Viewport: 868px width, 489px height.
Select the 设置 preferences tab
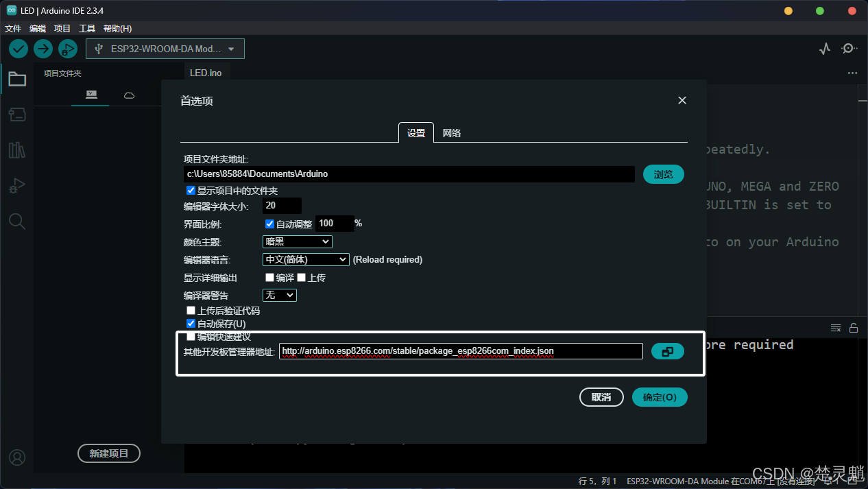point(416,133)
